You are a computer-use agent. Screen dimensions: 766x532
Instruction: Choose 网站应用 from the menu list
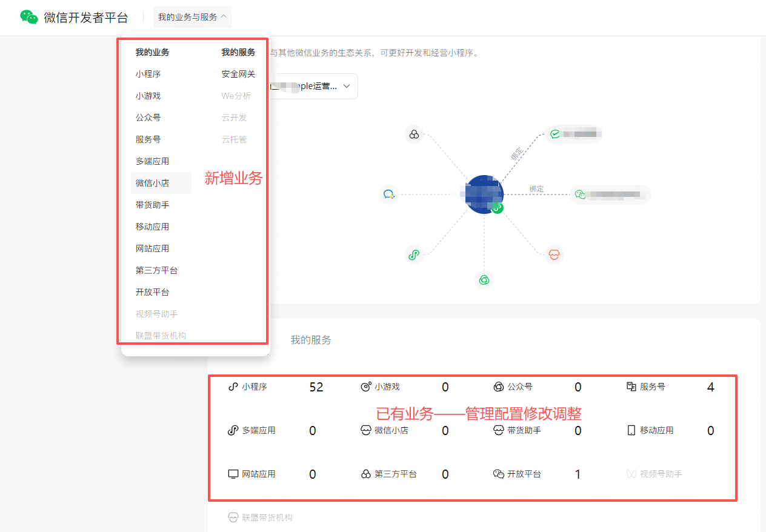(x=153, y=248)
